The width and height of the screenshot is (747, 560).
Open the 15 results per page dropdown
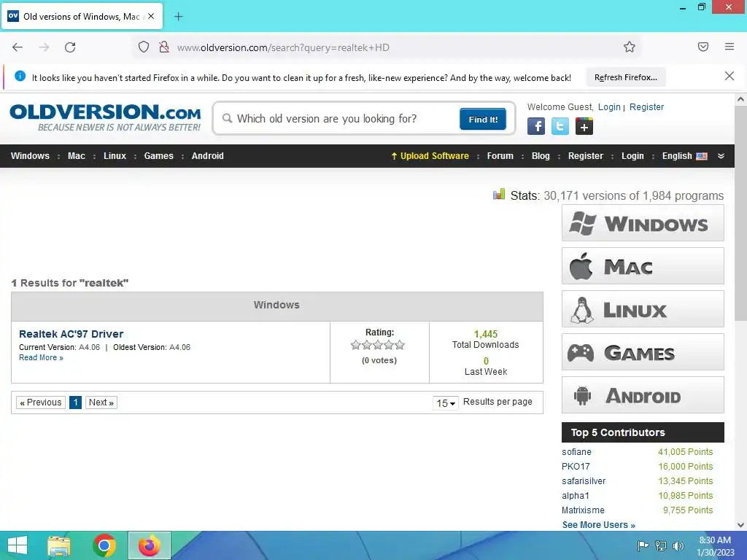pos(446,402)
